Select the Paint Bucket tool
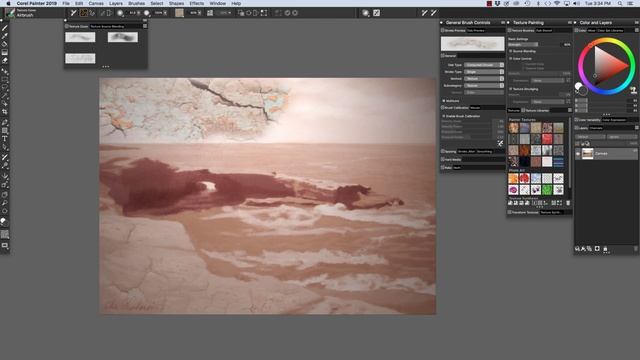 coord(4,44)
